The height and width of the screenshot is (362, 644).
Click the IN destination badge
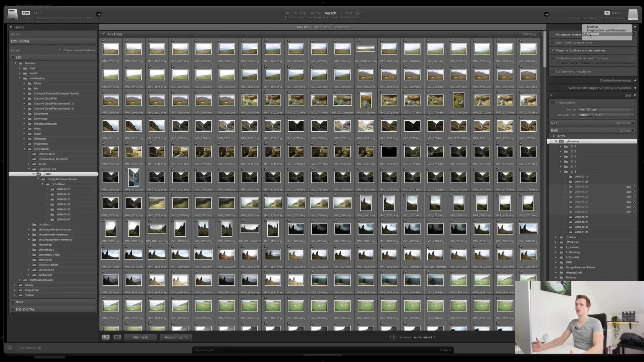coord(607,13)
